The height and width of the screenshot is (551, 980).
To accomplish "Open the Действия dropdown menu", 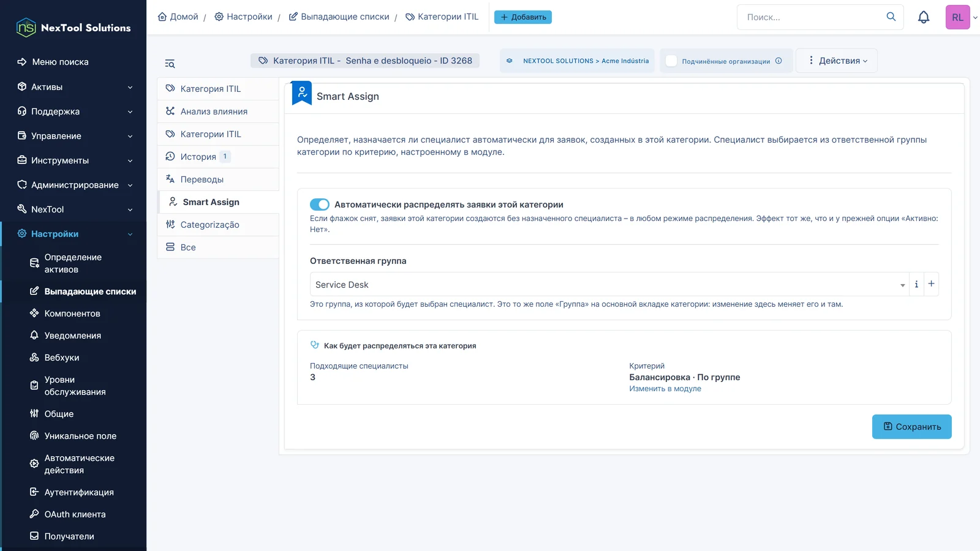I will coord(837,61).
